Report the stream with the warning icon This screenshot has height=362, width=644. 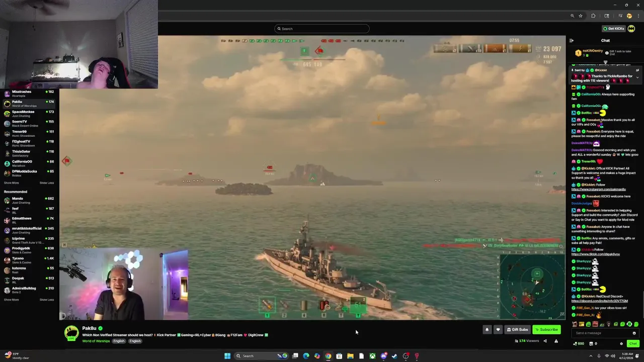556,341
